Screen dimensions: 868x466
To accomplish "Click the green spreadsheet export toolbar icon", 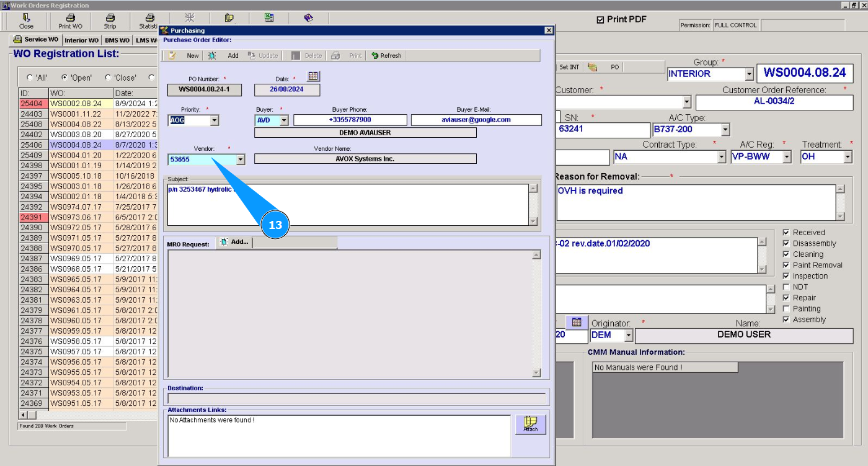I will [268, 18].
